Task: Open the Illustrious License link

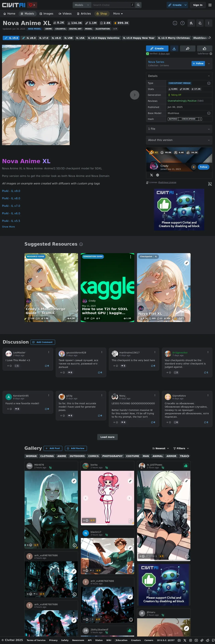Action: point(167,183)
